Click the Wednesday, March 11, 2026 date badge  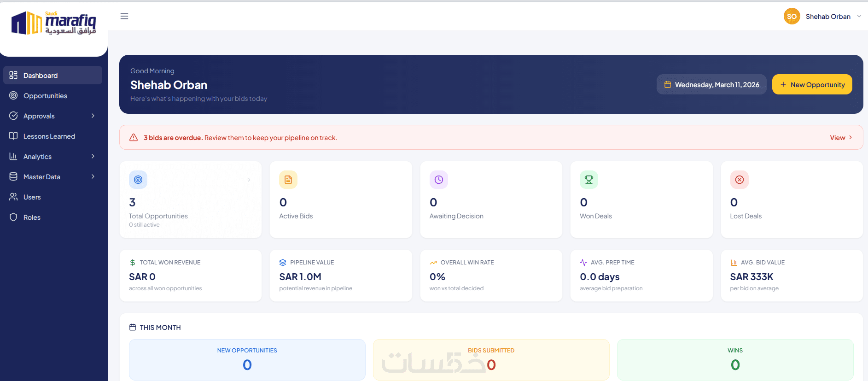pos(711,84)
